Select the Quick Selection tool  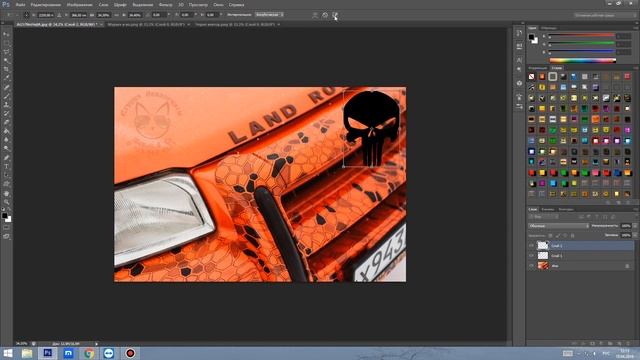point(7,61)
